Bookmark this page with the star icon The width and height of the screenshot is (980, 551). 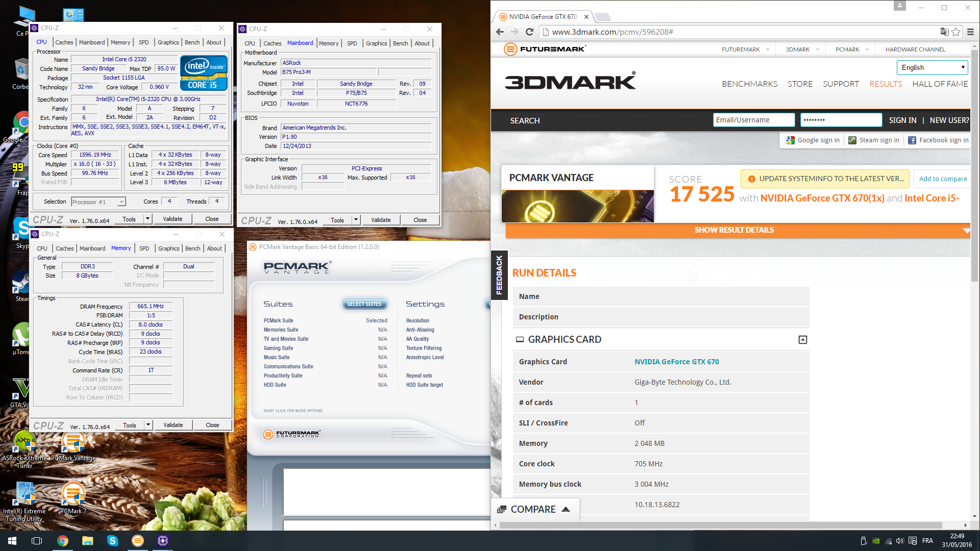point(956,32)
